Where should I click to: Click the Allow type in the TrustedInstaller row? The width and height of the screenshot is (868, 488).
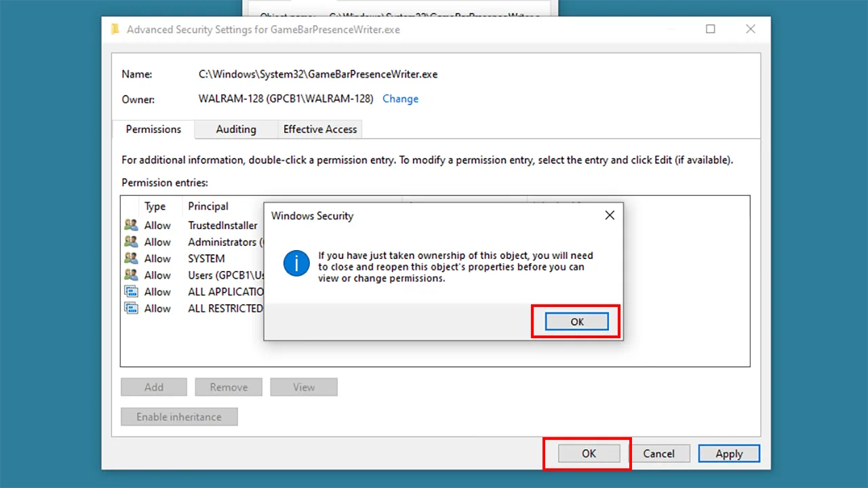coord(157,225)
